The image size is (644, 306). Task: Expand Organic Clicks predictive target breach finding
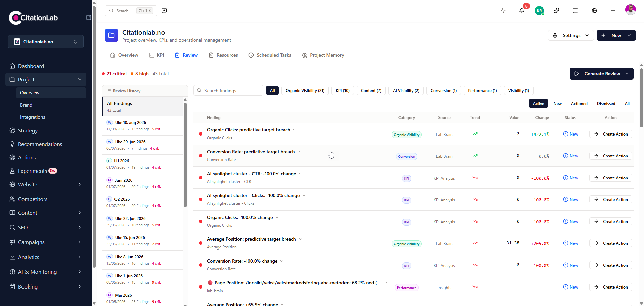pyautogui.click(x=294, y=130)
